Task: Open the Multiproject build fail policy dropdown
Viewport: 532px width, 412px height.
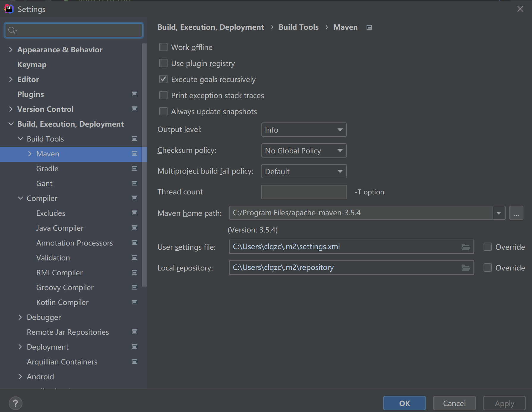Action: pyautogui.click(x=304, y=171)
